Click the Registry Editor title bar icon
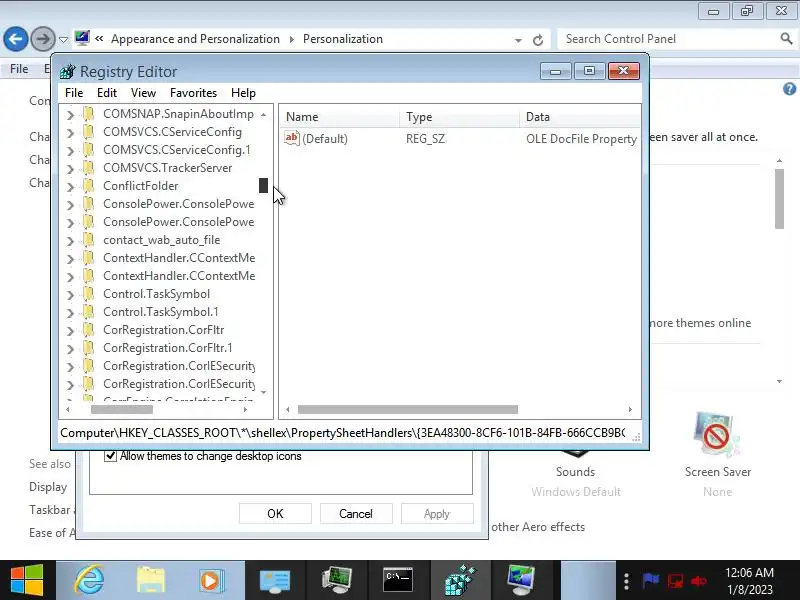This screenshot has width=800, height=600. point(67,72)
